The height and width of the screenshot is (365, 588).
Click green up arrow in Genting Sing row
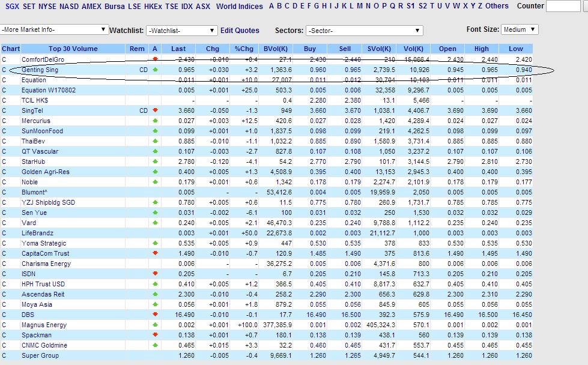tap(155, 70)
